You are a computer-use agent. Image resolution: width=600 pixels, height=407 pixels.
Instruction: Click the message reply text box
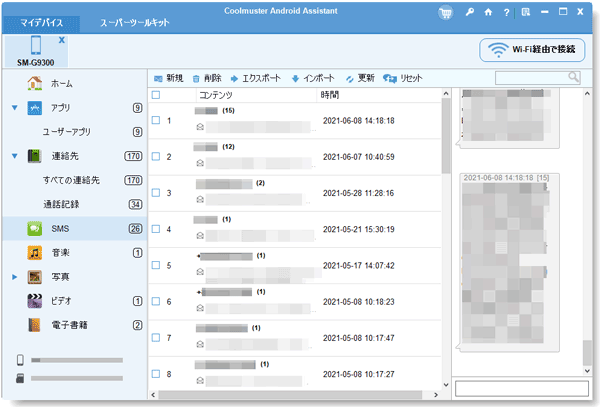522,389
